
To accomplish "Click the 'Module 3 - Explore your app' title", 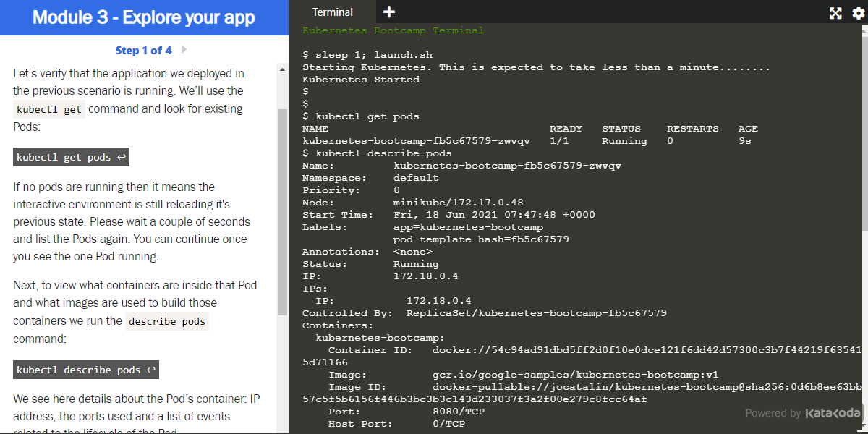I will point(144,17).
